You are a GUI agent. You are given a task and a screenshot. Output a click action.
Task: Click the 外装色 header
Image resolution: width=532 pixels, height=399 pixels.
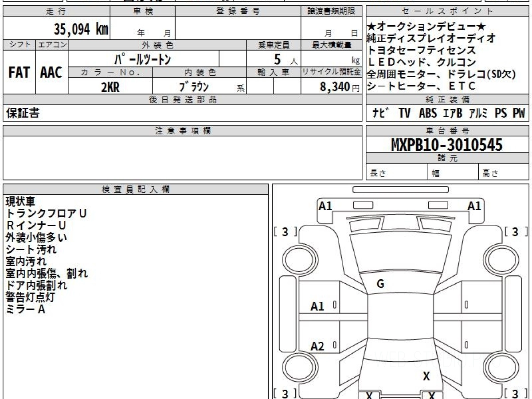pyautogui.click(x=157, y=45)
